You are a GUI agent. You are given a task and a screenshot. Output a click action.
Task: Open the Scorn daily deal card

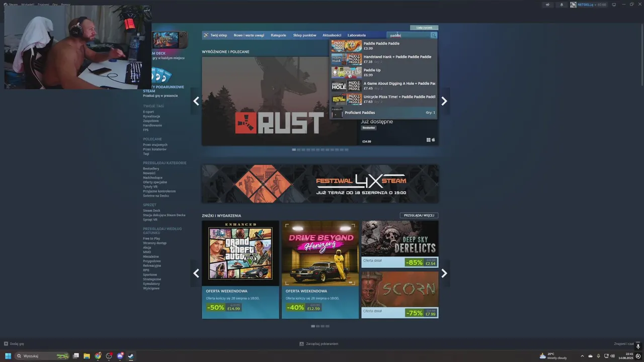399,295
